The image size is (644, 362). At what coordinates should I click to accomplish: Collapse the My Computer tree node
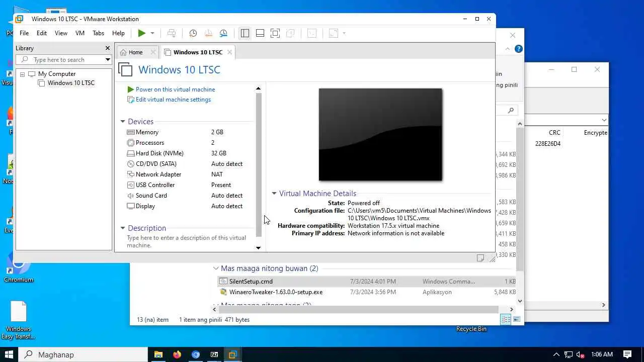[x=23, y=74]
